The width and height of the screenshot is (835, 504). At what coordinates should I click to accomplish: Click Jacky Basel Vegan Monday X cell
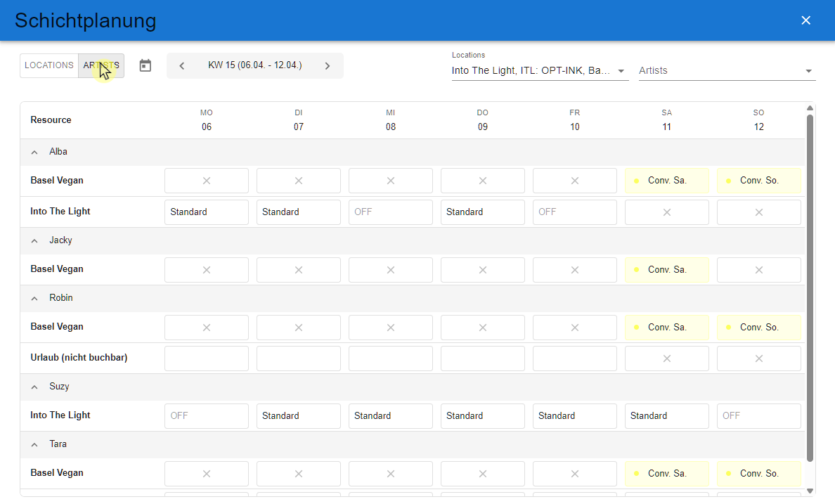click(x=207, y=270)
